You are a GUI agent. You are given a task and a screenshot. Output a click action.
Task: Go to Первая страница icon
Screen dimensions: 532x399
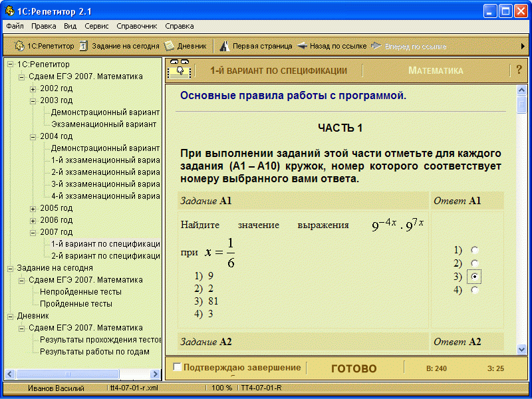click(225, 46)
